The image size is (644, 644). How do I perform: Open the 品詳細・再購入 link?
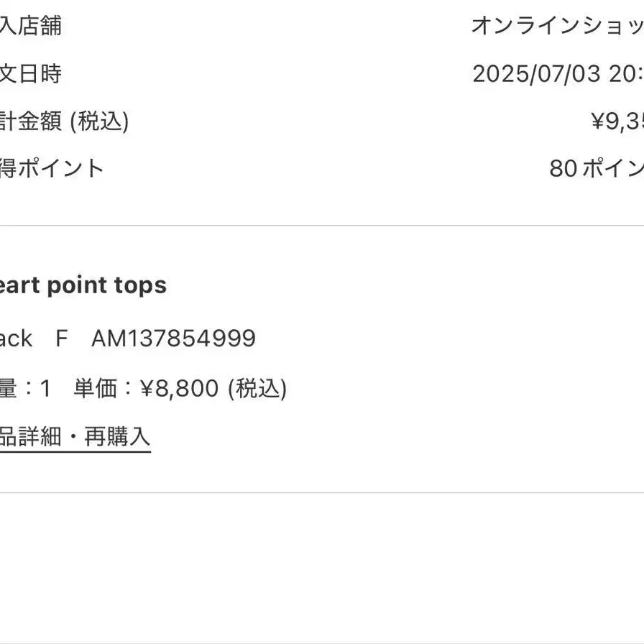click(x=75, y=436)
